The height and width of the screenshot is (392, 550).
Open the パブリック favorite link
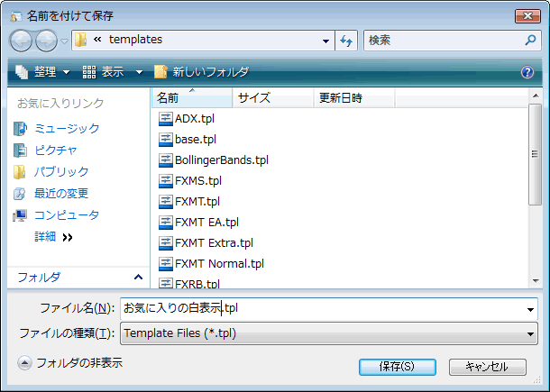[61, 172]
